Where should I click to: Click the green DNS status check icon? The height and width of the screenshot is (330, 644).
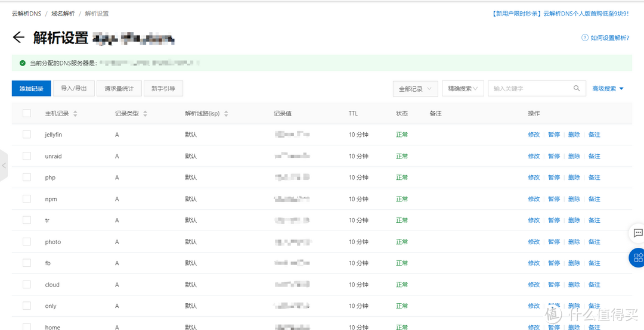point(23,63)
